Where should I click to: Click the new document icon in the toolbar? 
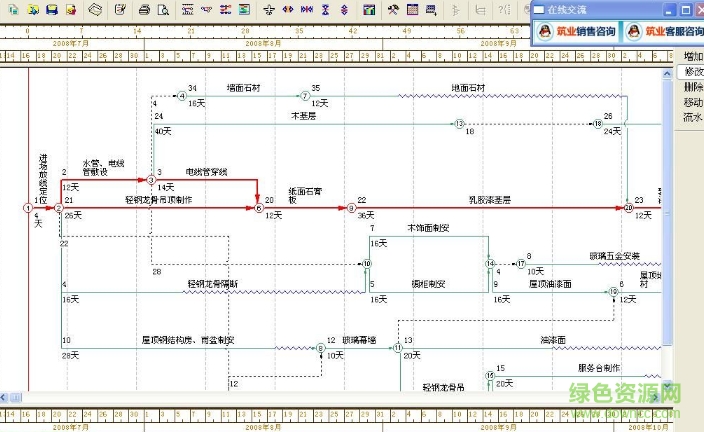click(13, 9)
